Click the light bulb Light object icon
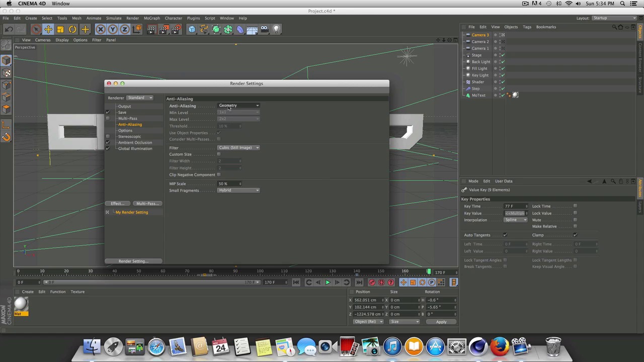The image size is (644, 362). click(276, 30)
